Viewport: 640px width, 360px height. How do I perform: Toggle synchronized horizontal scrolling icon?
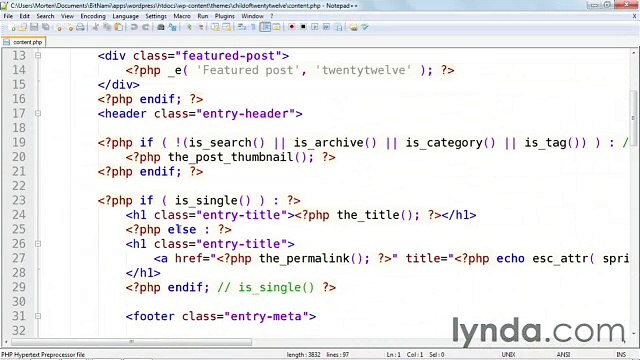pyautogui.click(x=227, y=27)
